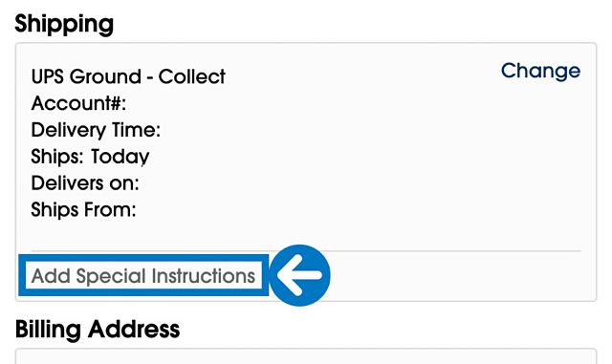Viewport: 612px width, 364px height.
Task: Click the Change shipping method link
Action: 540,71
